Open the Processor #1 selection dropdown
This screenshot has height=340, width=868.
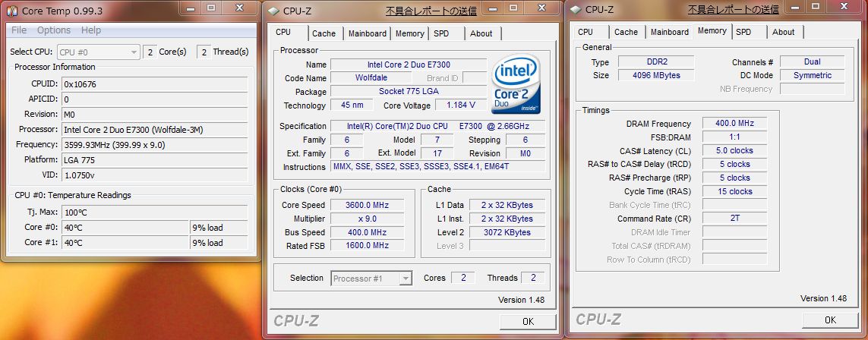coord(372,279)
